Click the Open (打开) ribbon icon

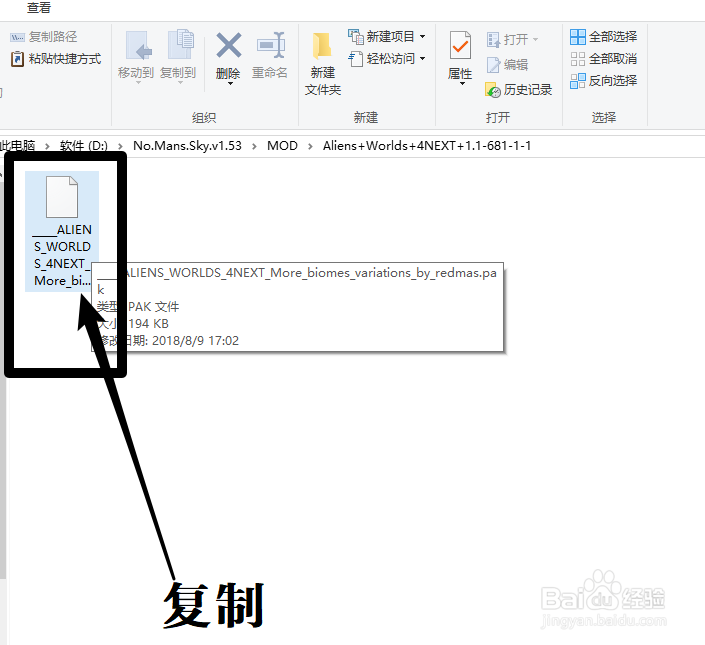493,40
